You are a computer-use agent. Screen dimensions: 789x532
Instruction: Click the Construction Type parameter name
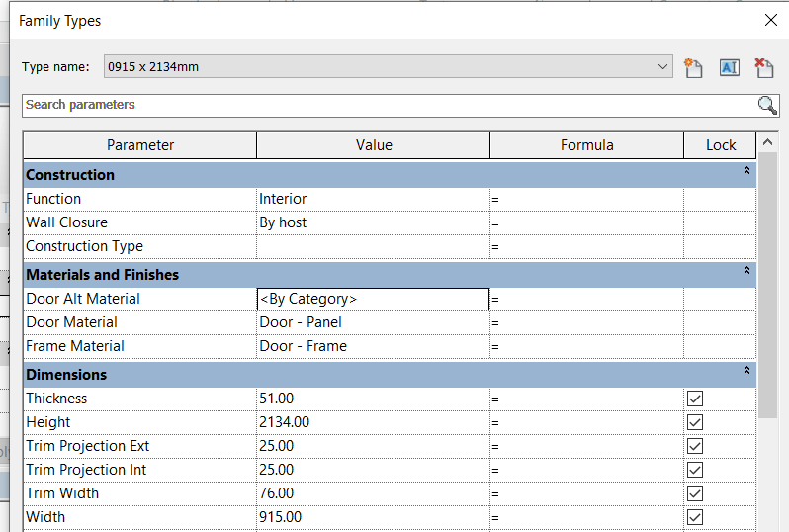[x=85, y=246]
